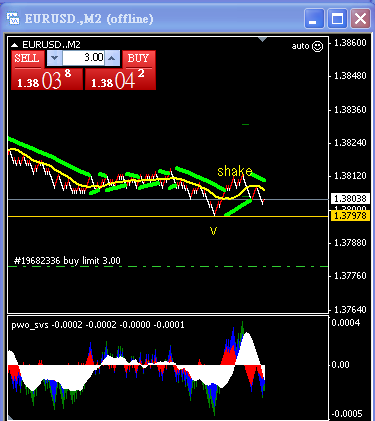Image resolution: width=375 pixels, height=421 pixels.
Task: Click the chart shift triangle marker at top
Action: click(263, 39)
